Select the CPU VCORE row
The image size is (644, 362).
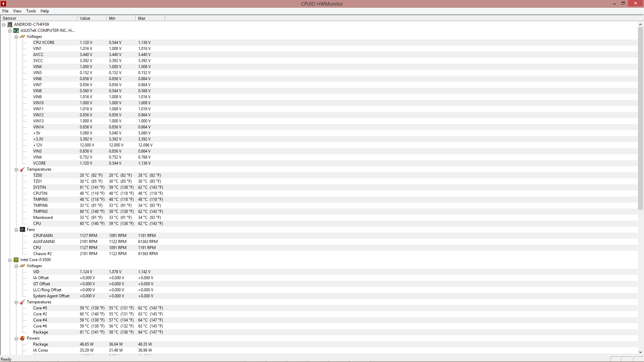44,43
